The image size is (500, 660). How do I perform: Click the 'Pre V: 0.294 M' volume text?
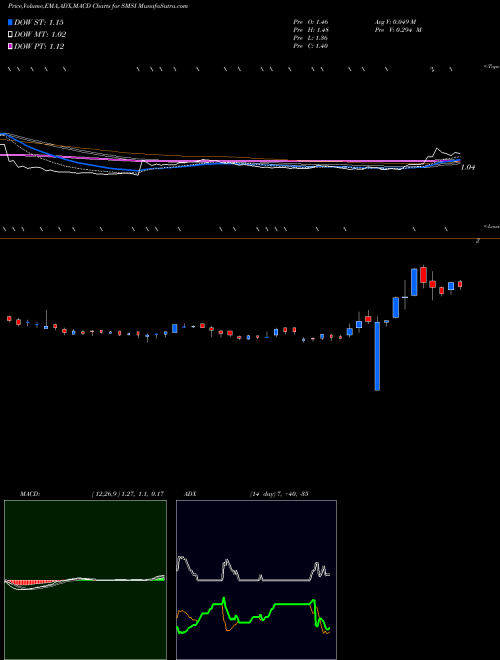(x=398, y=30)
